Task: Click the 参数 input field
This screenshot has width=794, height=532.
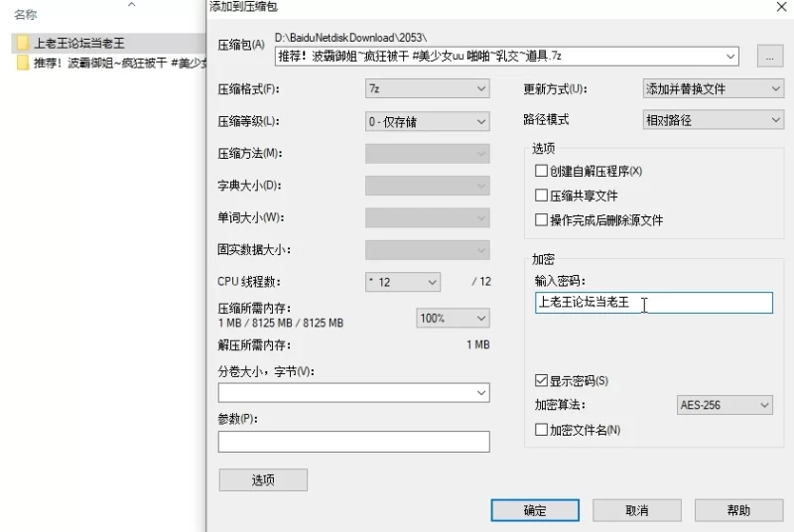Action: 353,442
